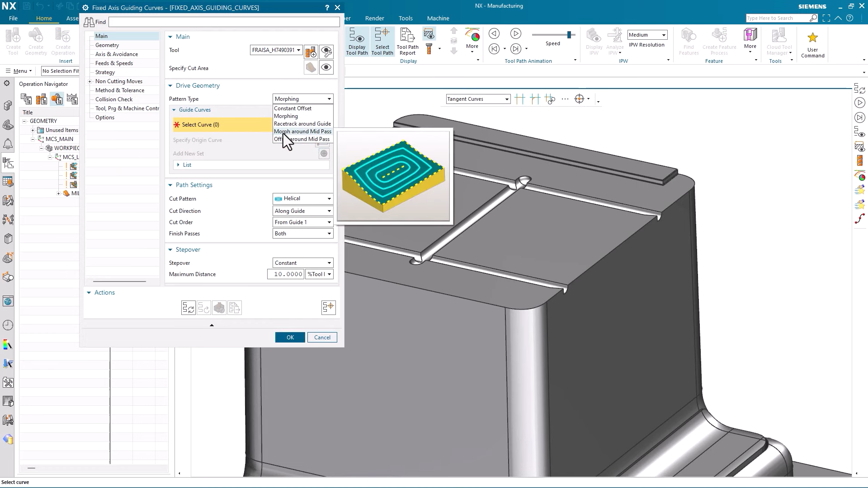
Task: Toggle tool display next to FRAISA tool field
Action: [x=327, y=52]
